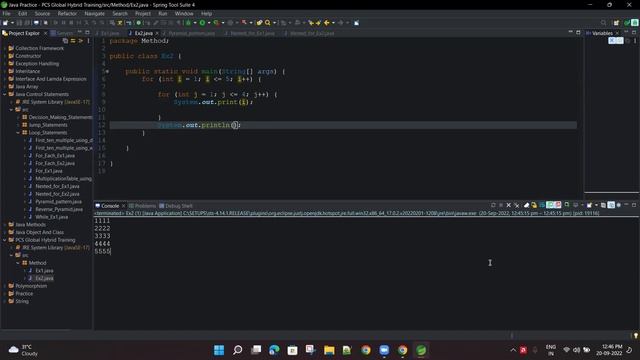Screen dimensions: 640x360
Task: Maximize the Console panel
Action: pyautogui.click(x=634, y=205)
